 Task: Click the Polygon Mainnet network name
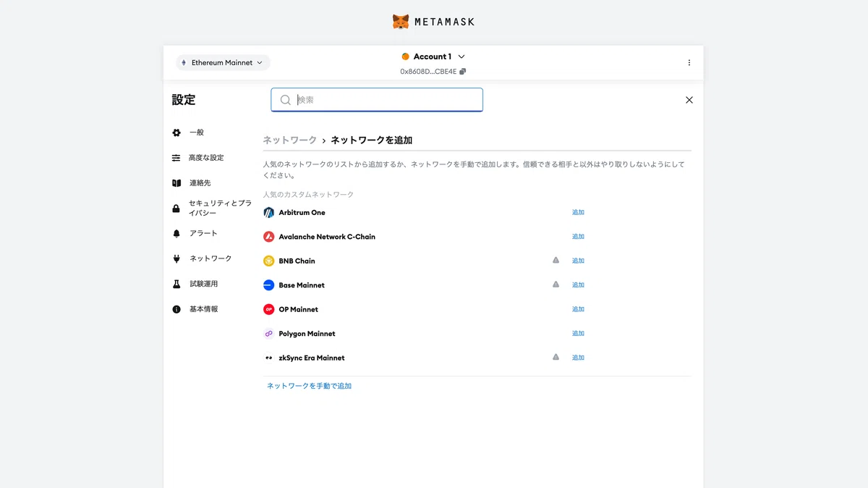point(307,334)
